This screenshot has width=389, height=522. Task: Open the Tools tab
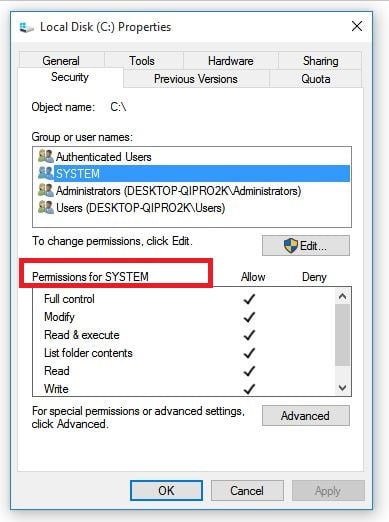tap(142, 61)
